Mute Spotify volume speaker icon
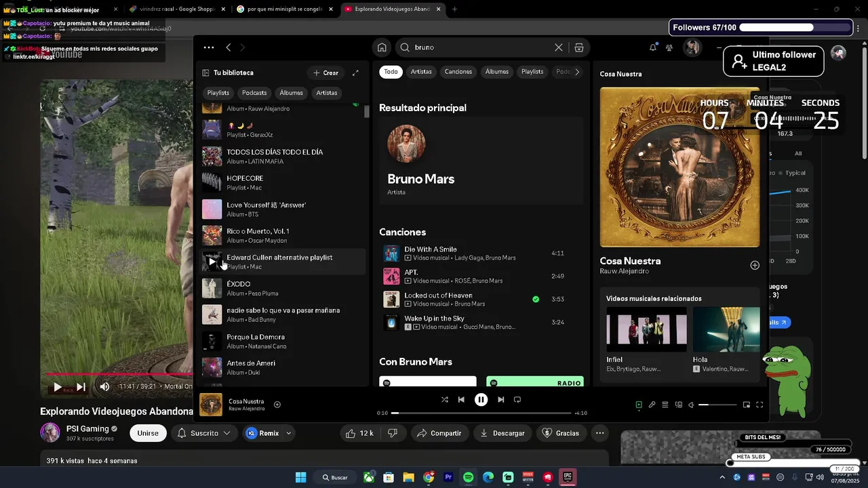Screen dimensions: 868x488 pyautogui.click(x=691, y=405)
